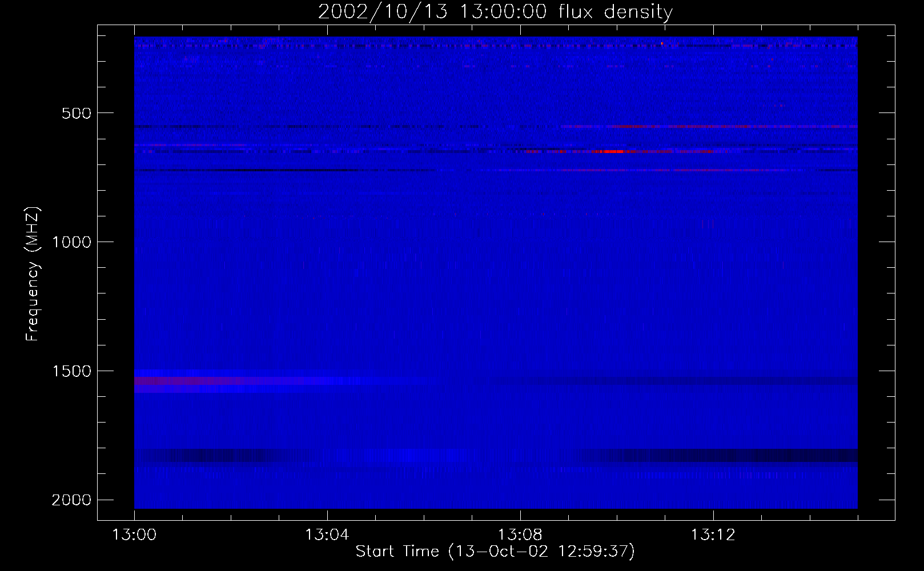Click the 13:12 time tick label

click(713, 535)
